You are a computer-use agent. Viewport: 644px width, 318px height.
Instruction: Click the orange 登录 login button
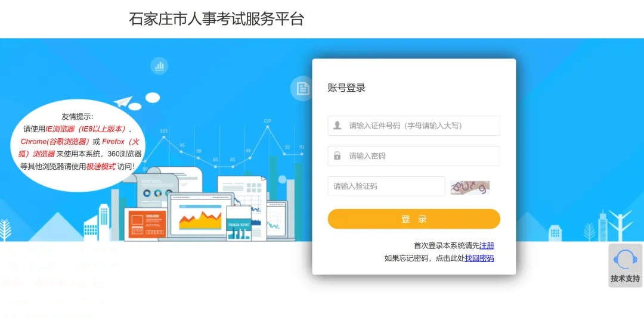(414, 219)
